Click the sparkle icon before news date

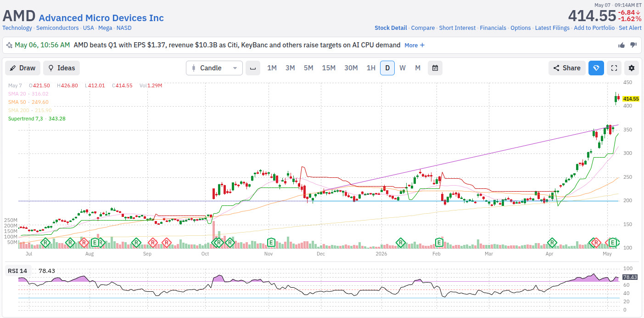pyautogui.click(x=9, y=45)
